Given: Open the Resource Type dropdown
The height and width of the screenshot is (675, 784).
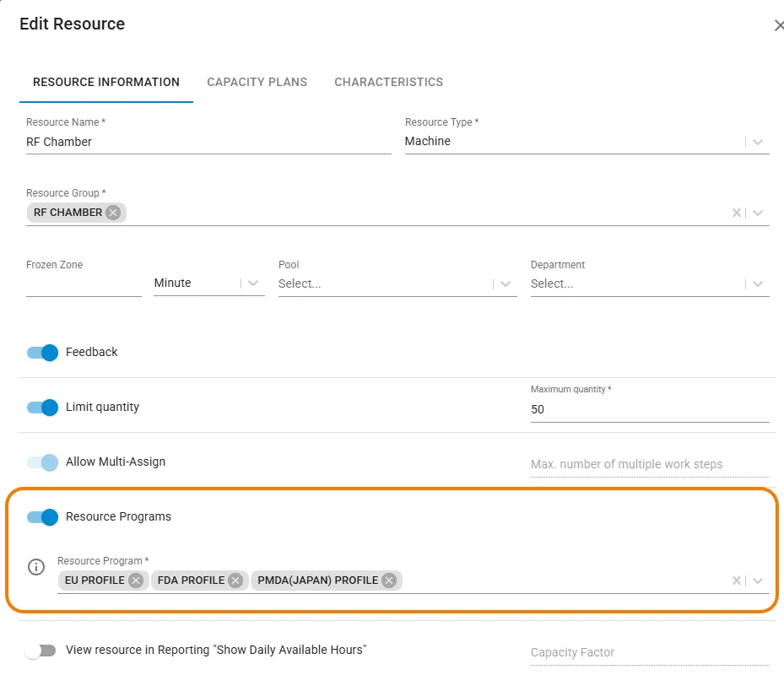Looking at the screenshot, I should pos(758,142).
